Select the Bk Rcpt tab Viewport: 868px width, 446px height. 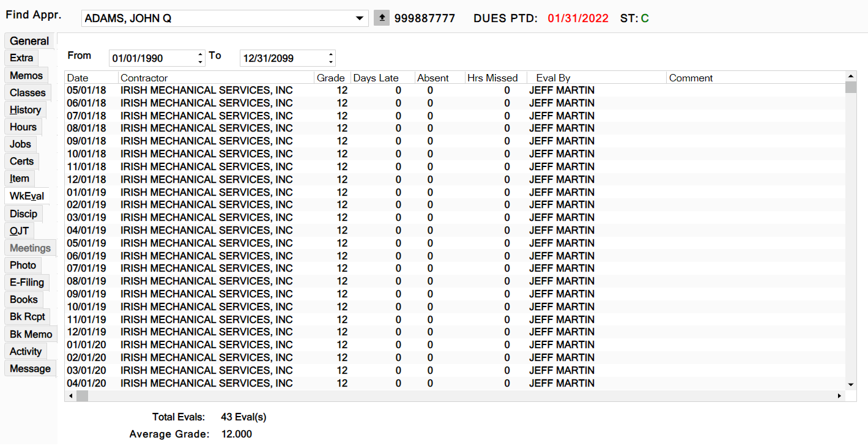click(x=28, y=317)
